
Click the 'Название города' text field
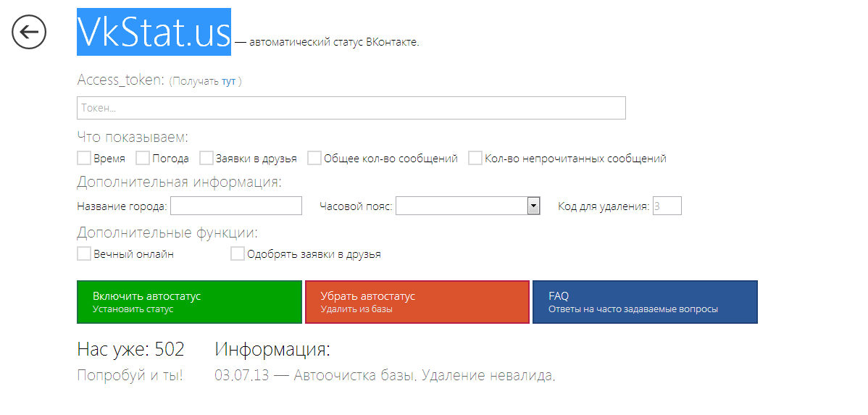pyautogui.click(x=235, y=206)
